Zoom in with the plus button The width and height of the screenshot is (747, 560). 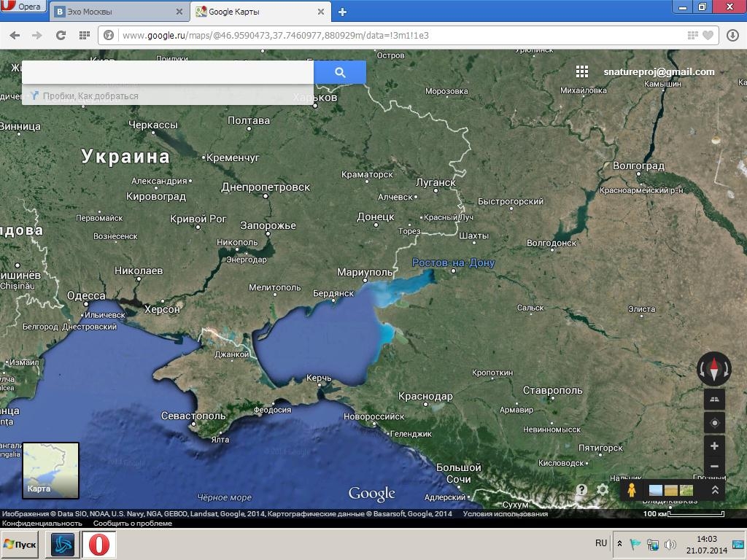(714, 446)
